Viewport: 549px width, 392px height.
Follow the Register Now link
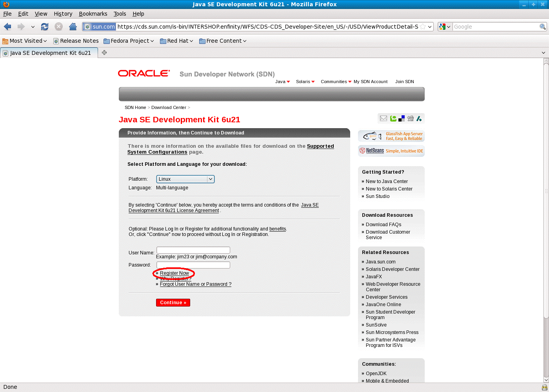[x=175, y=273]
